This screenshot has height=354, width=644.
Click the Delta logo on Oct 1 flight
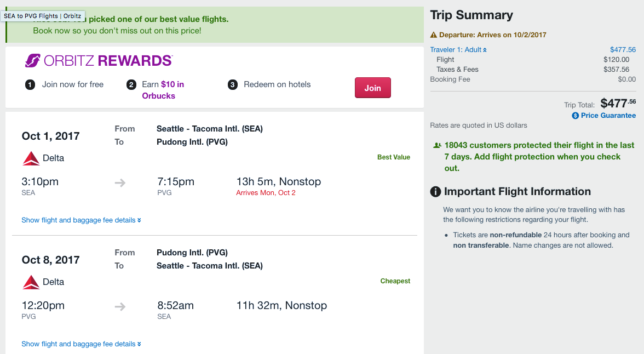[x=31, y=158]
